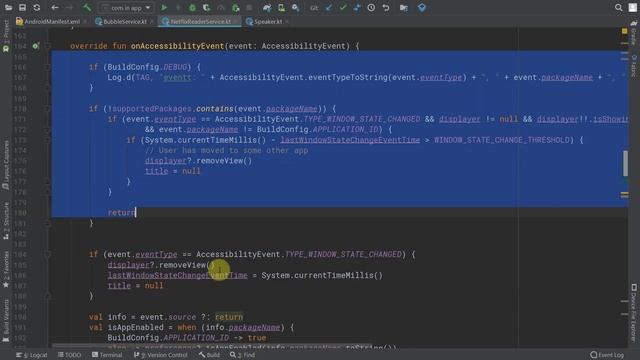Update project via the Git blue arrow
The width and height of the screenshot is (640, 360).
[329, 8]
